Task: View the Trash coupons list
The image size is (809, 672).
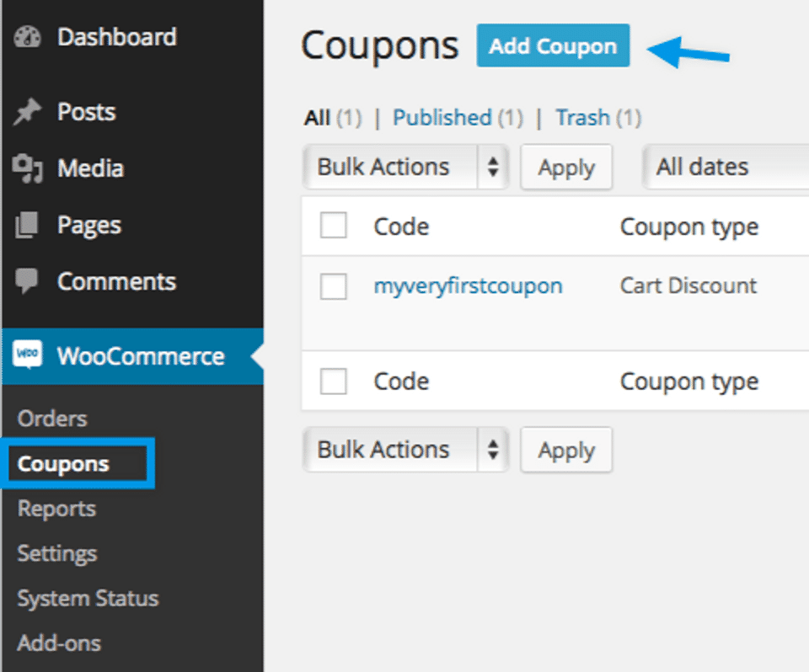Action: [582, 118]
